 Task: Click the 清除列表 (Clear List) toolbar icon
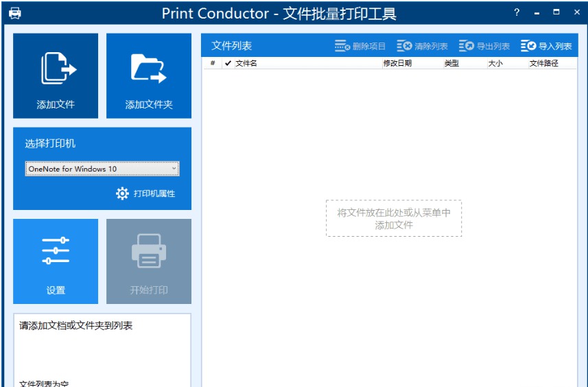pyautogui.click(x=404, y=46)
